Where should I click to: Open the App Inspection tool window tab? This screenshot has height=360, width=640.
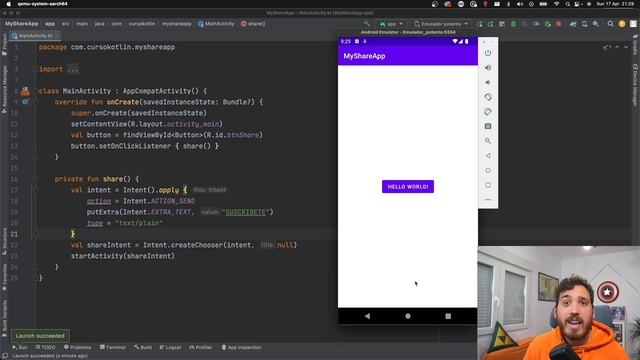[242, 347]
